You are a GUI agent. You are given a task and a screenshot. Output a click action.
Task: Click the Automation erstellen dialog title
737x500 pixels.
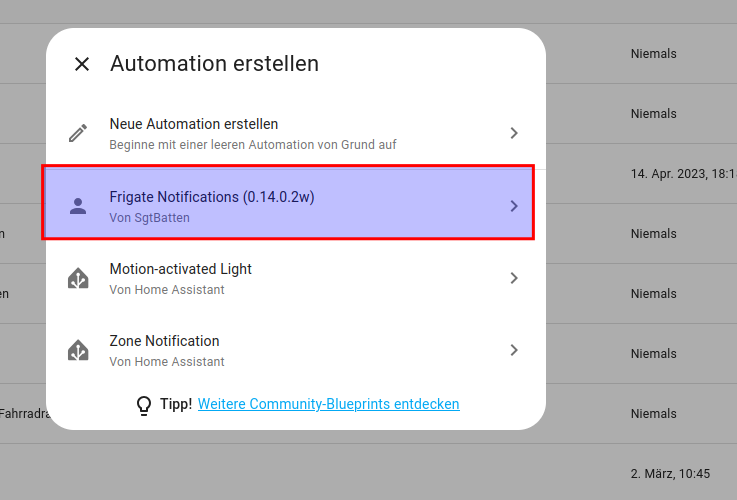click(x=214, y=64)
